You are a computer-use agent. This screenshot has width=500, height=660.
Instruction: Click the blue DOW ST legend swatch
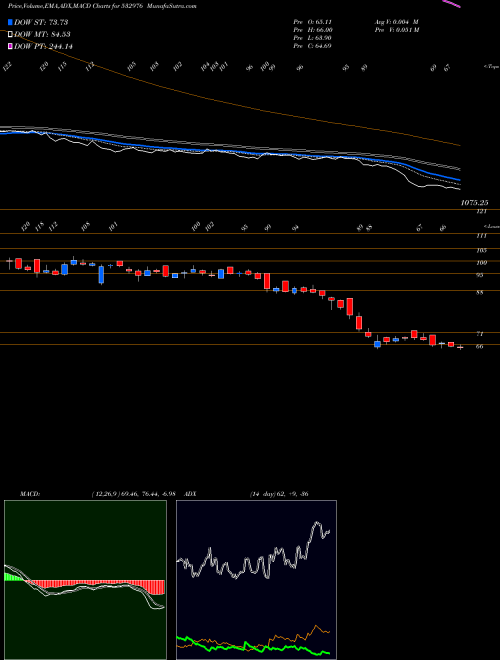coord(11,22)
